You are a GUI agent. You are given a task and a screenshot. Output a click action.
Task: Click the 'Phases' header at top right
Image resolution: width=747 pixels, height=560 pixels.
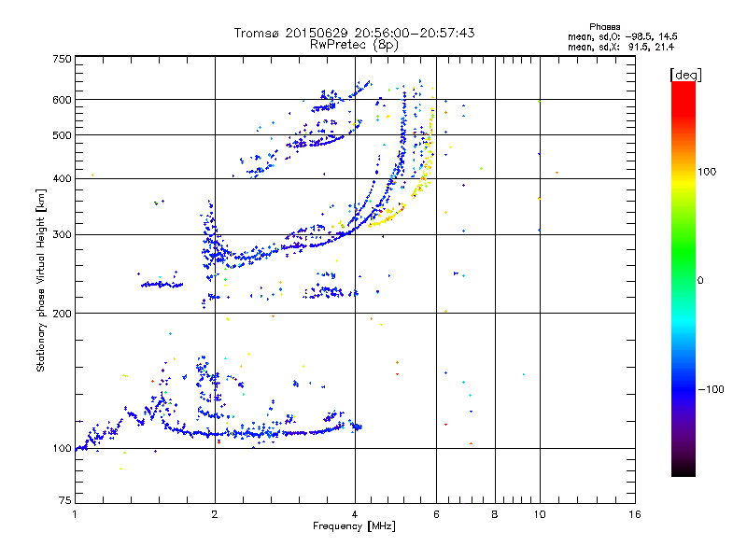click(604, 27)
